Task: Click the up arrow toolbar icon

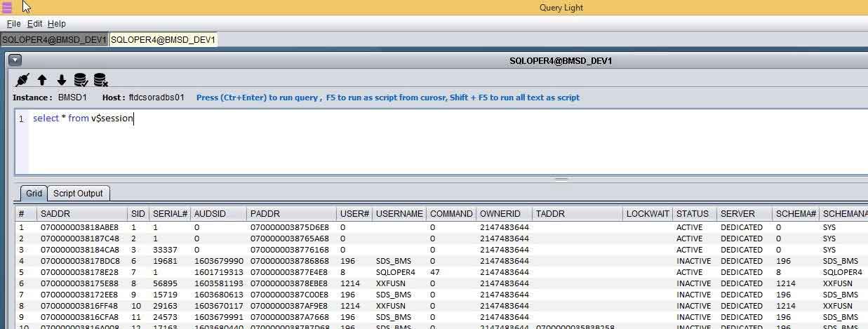Action: coord(42,80)
